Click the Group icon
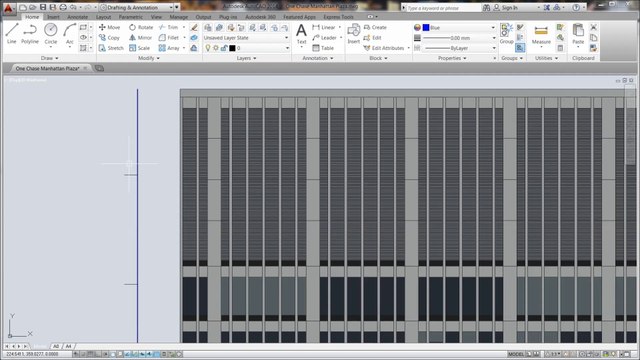 (507, 33)
